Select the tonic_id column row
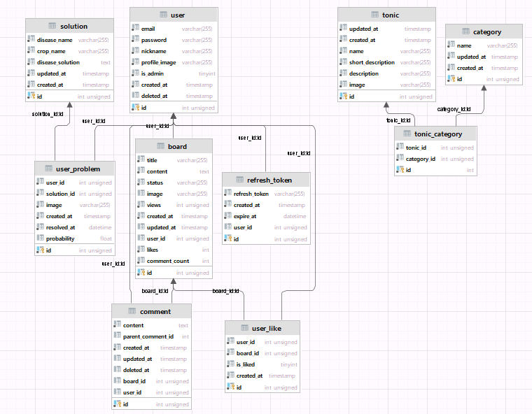Screen dimensions: 532x414 tap(435, 148)
